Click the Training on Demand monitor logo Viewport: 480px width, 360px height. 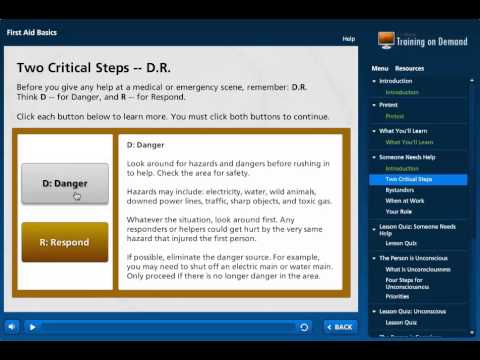tap(386, 40)
